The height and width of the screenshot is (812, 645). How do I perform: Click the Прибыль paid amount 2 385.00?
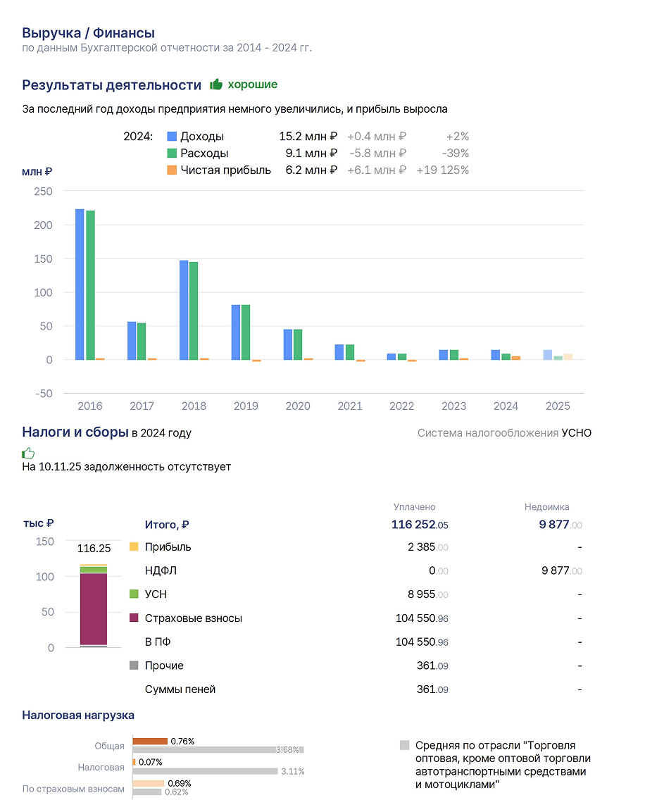428,547
